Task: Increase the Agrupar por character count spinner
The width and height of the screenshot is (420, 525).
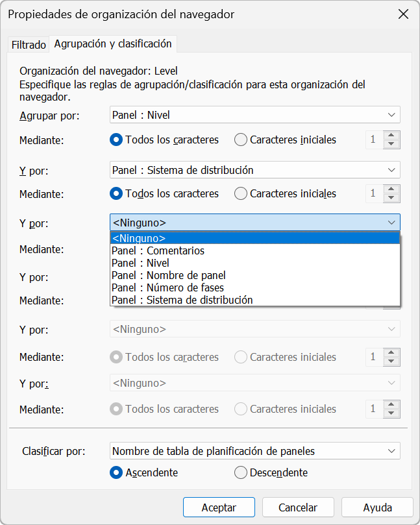Action: (391, 136)
